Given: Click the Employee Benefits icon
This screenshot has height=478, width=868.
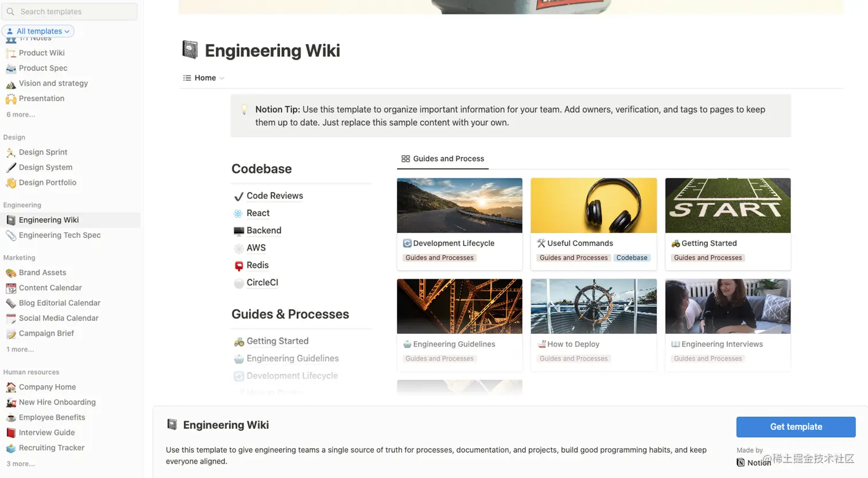Looking at the screenshot, I should point(11,418).
